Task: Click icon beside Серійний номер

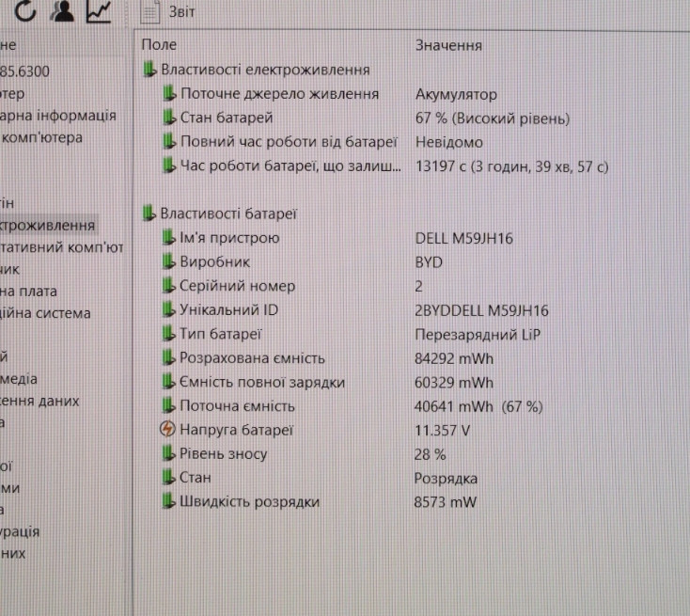Action: point(168,285)
